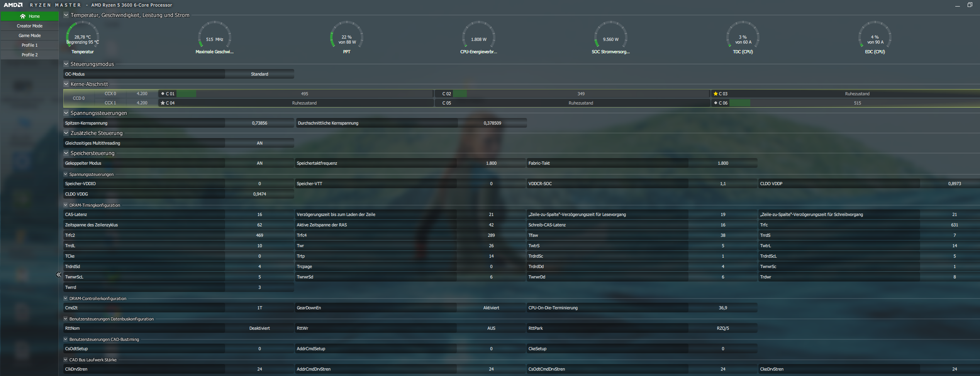Image resolution: width=980 pixels, height=376 pixels.
Task: Click the dot marker on core C 01
Action: tap(163, 94)
